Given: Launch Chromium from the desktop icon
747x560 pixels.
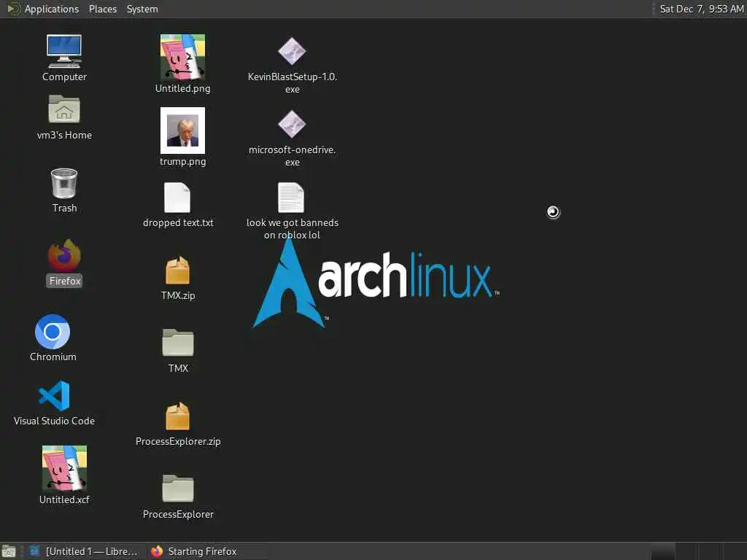Looking at the screenshot, I should (53, 332).
